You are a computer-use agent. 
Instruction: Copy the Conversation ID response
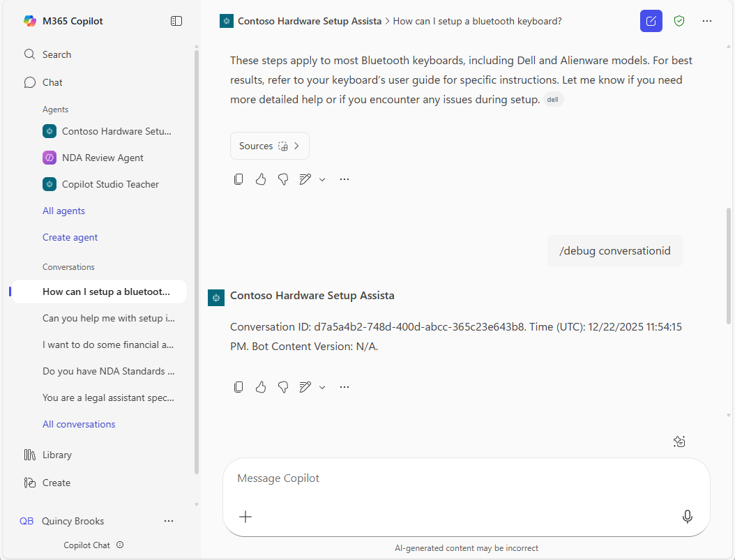click(238, 387)
